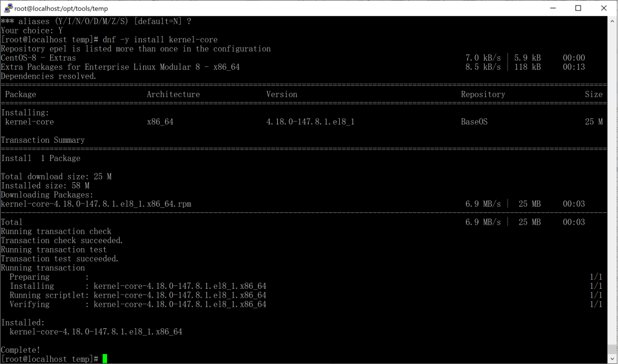Screen dimensions: 618x364
Task: Select the 'Complete!' status line
Action: click(x=20, y=350)
